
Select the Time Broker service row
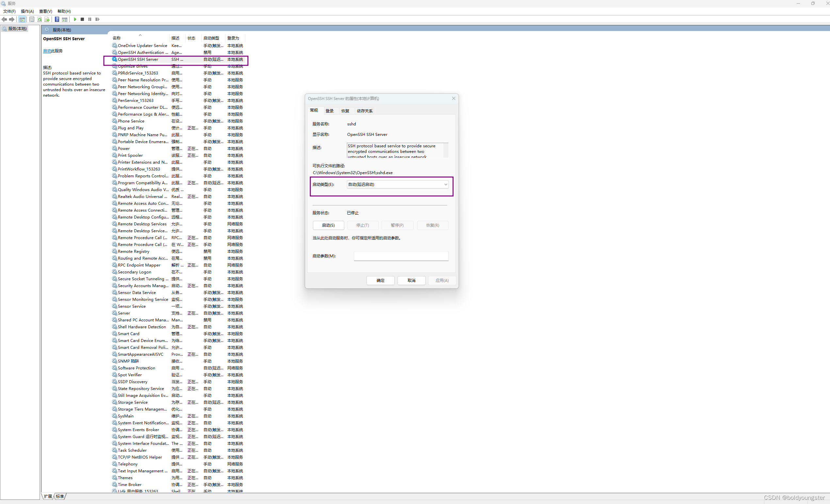pos(178,484)
